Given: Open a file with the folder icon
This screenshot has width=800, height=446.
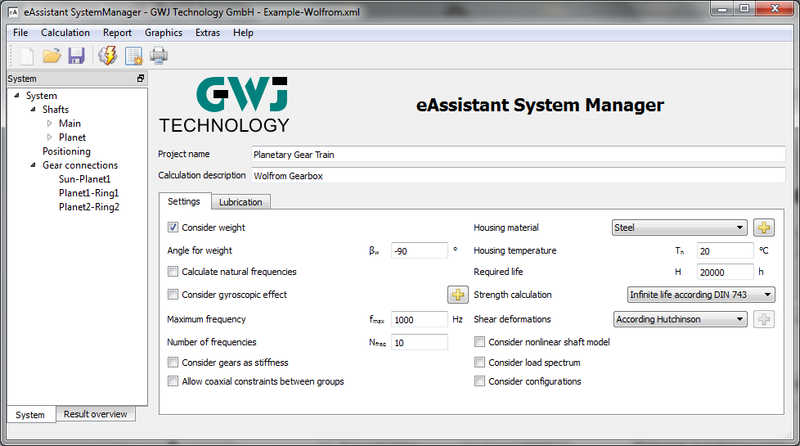Looking at the screenshot, I should click(52, 56).
